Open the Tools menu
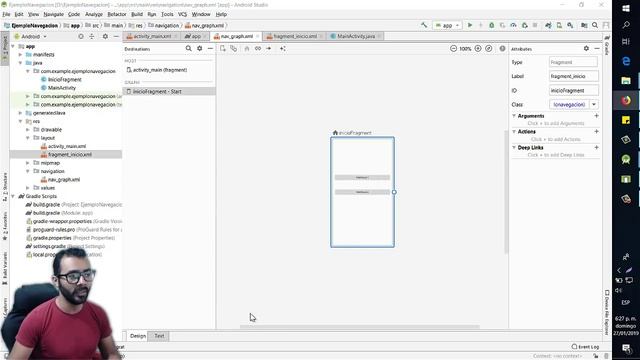 coord(167,14)
